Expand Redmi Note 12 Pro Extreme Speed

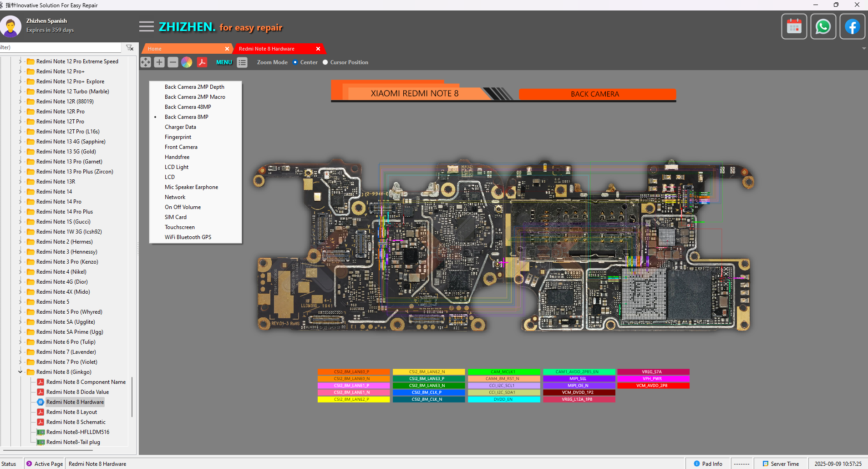click(x=20, y=61)
